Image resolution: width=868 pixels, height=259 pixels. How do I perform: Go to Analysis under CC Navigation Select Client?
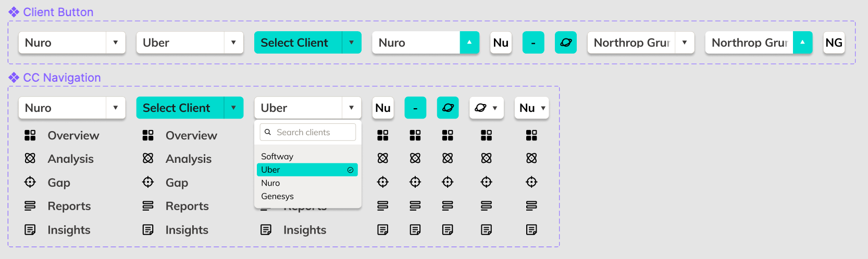pyautogui.click(x=177, y=159)
